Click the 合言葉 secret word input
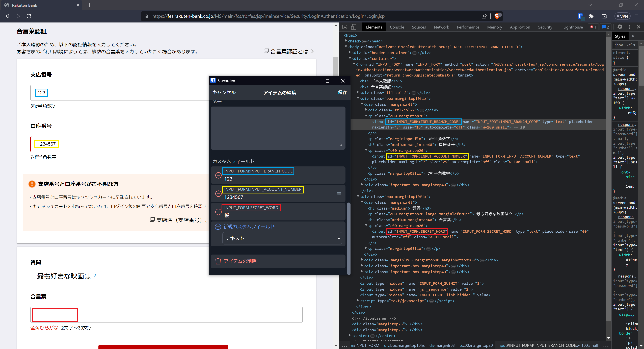 tap(167, 315)
